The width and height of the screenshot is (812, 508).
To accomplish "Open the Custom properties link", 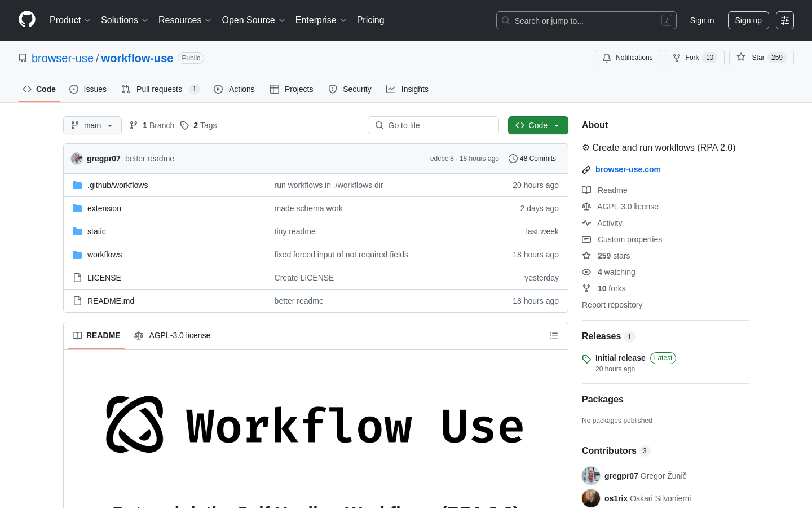I will coord(622,239).
